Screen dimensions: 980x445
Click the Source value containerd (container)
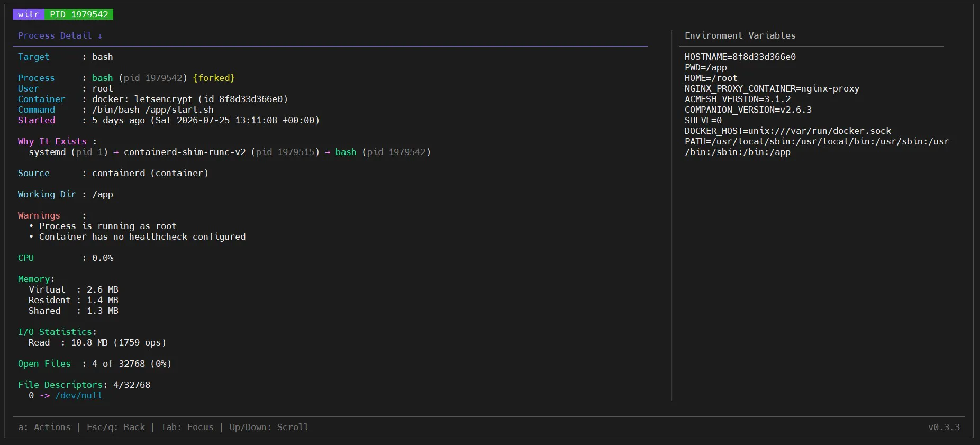(x=150, y=173)
